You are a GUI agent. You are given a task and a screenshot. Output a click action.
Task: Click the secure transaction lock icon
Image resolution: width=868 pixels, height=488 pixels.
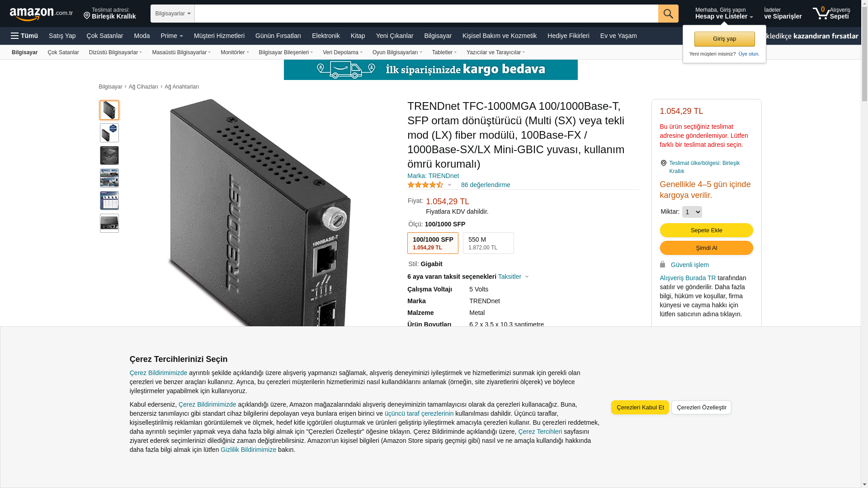(x=663, y=264)
